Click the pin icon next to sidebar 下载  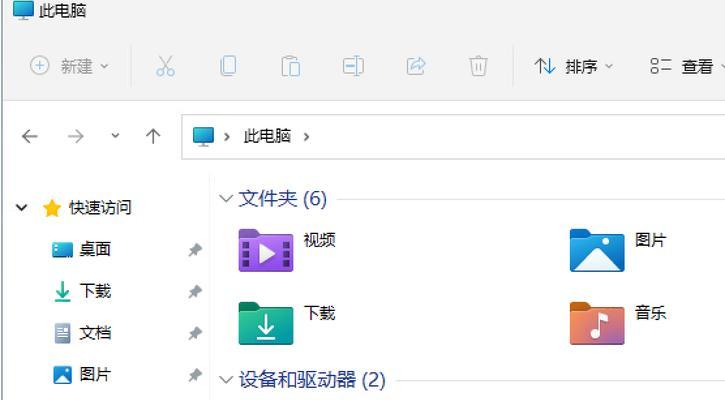click(x=195, y=292)
